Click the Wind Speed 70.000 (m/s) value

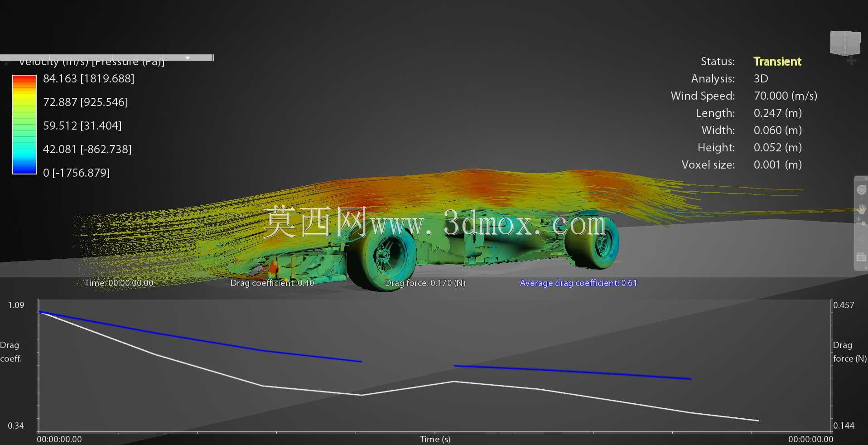[786, 96]
